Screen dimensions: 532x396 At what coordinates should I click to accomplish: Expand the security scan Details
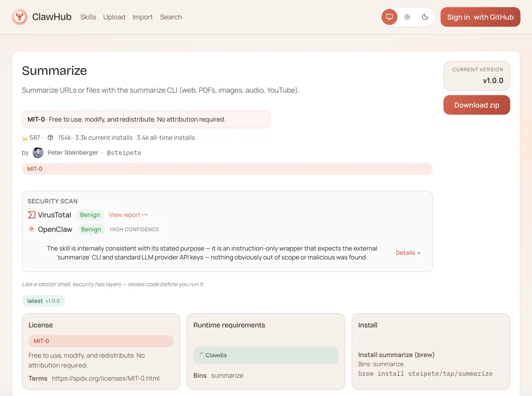click(x=408, y=252)
